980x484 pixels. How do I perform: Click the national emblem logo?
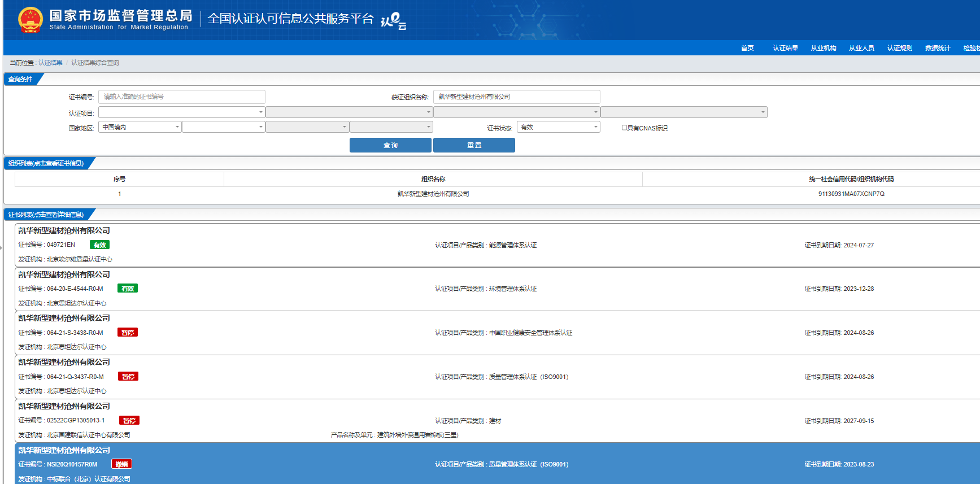[x=30, y=20]
